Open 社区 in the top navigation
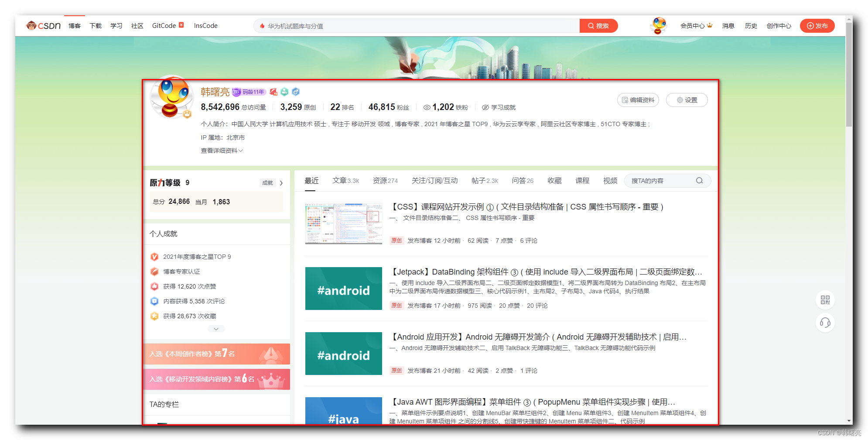 (137, 26)
